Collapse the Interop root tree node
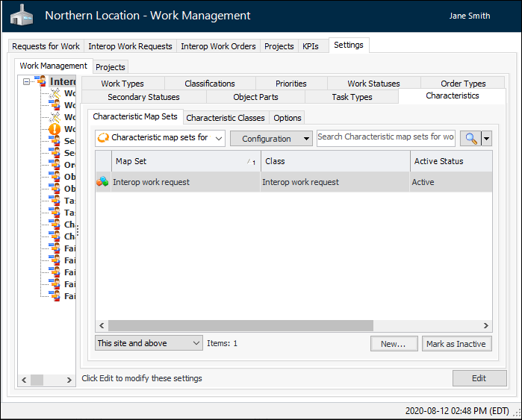522x420 pixels. click(27, 81)
